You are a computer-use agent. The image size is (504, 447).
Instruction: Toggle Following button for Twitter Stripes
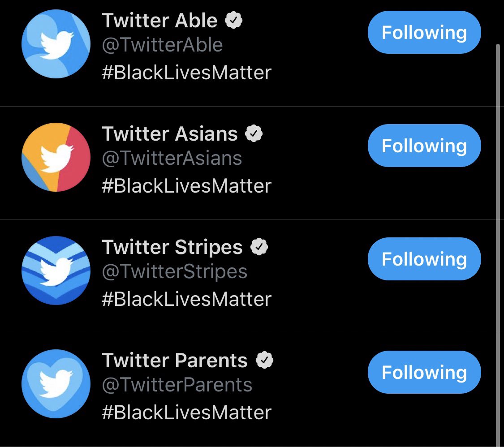point(424,259)
